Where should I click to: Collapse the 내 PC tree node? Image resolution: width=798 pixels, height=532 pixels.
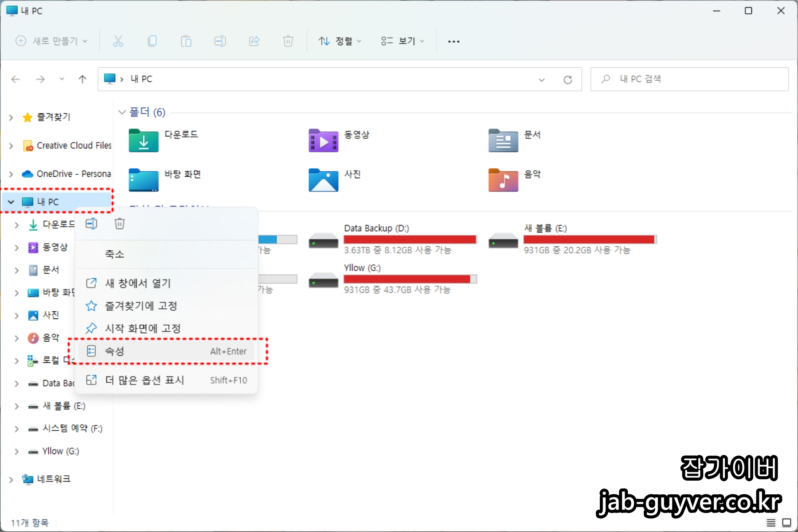(x=11, y=202)
